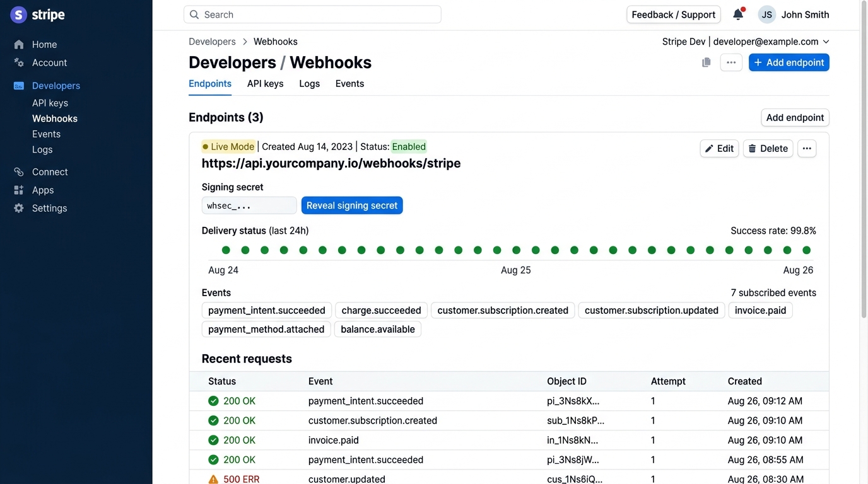Open notifications bell
868x484 pixels.
click(x=738, y=14)
